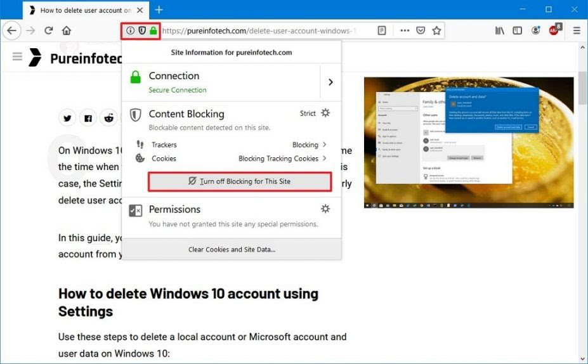Click the Pureinfotech logo
588x364 pixels.
tap(76, 58)
